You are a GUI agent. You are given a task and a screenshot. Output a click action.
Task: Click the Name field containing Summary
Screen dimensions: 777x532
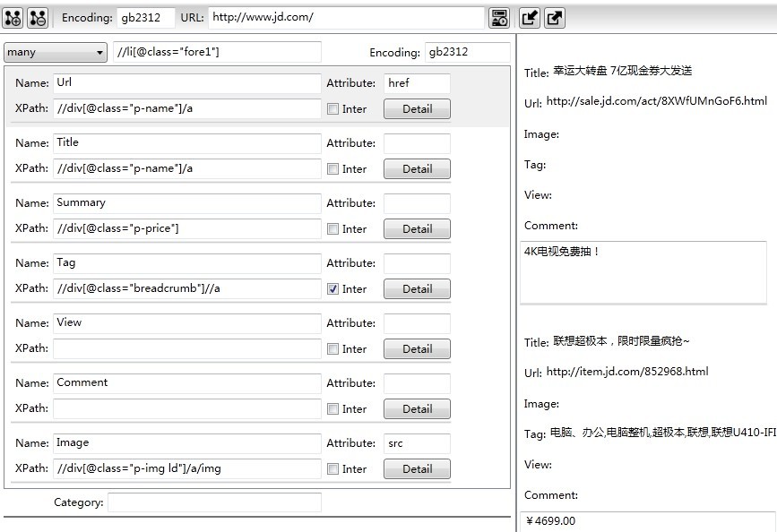(186, 203)
